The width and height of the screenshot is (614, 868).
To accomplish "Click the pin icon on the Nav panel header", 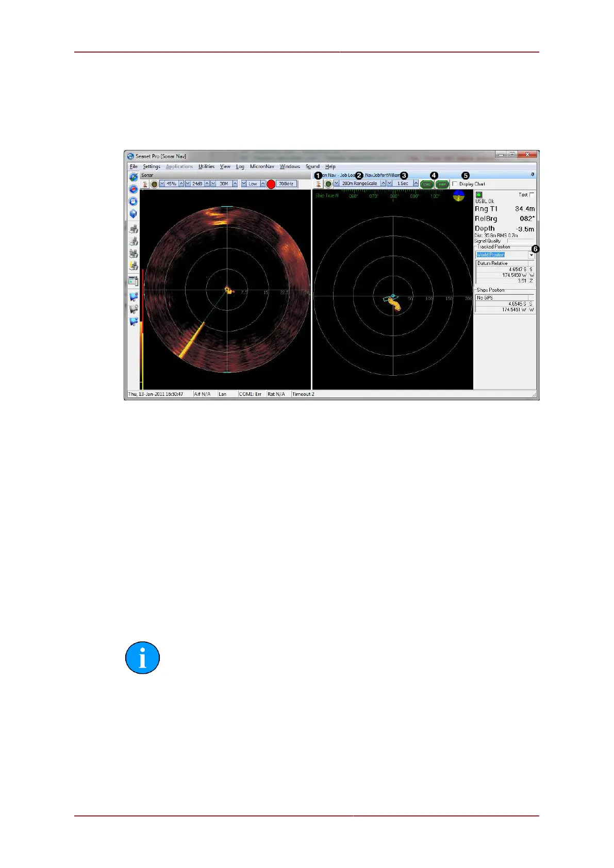I will [533, 175].
